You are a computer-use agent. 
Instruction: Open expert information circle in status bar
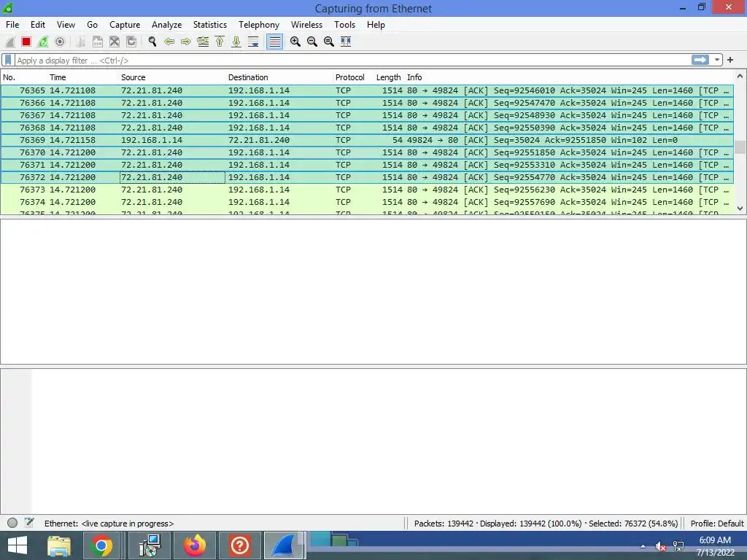point(12,523)
